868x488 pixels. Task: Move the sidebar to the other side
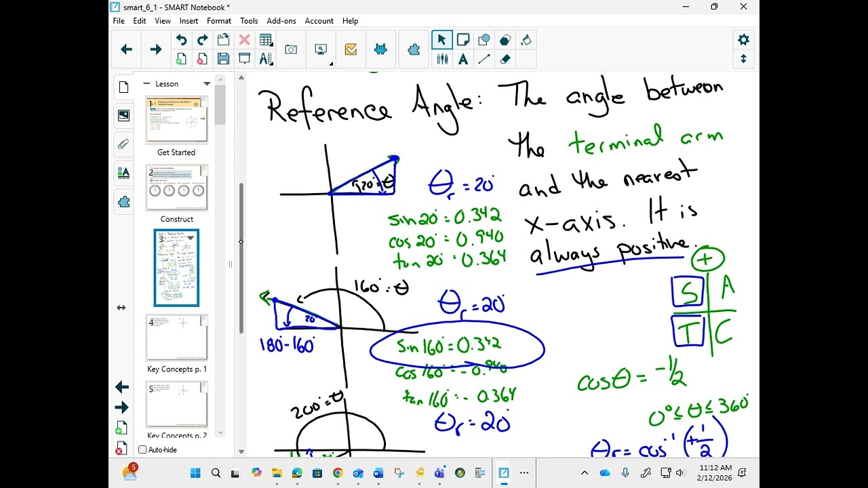coord(121,308)
